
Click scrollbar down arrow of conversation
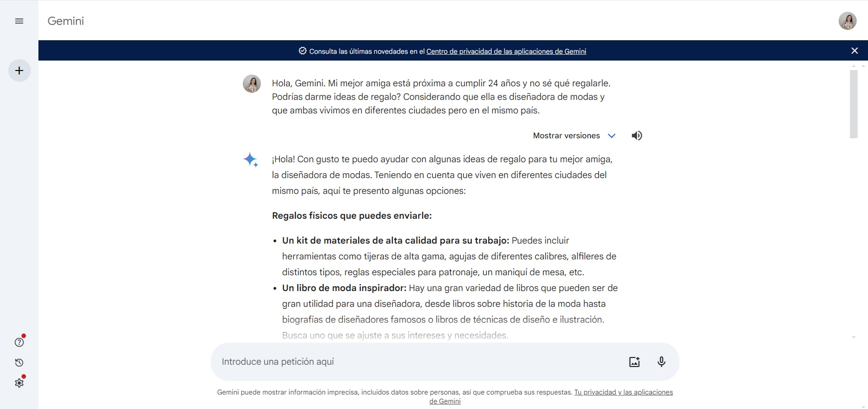pos(854,337)
